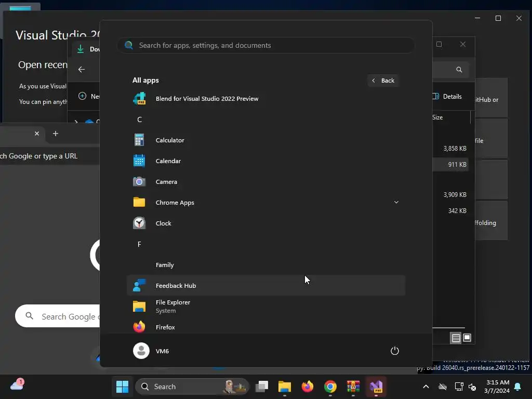The height and width of the screenshot is (399, 532).
Task: Open the Family app entry
Action: tap(265, 265)
